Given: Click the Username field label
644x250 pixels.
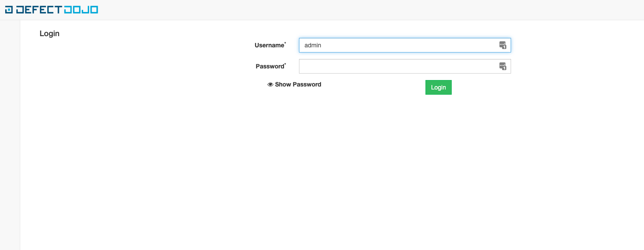Looking at the screenshot, I should coord(269,45).
